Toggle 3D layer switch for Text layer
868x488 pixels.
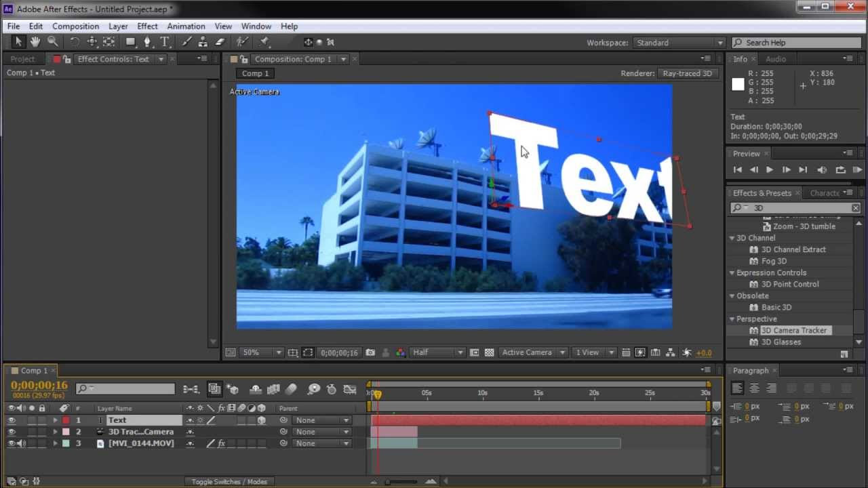click(262, 420)
